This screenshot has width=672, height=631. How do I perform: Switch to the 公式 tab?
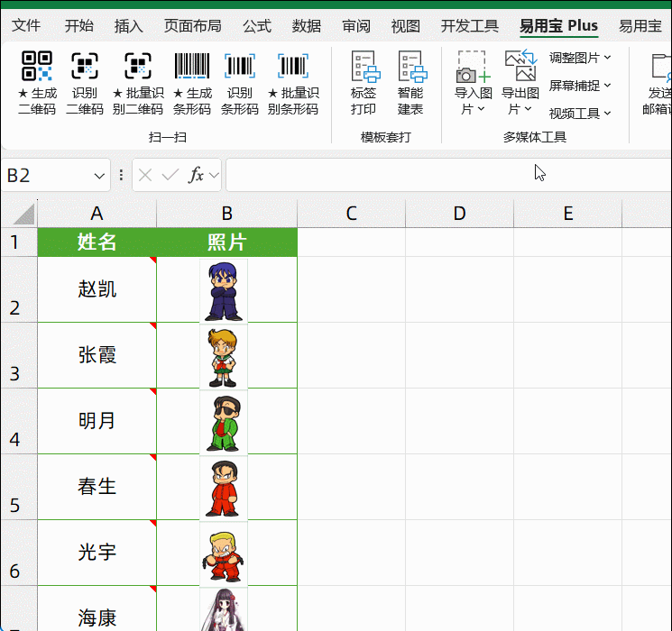pos(257,26)
